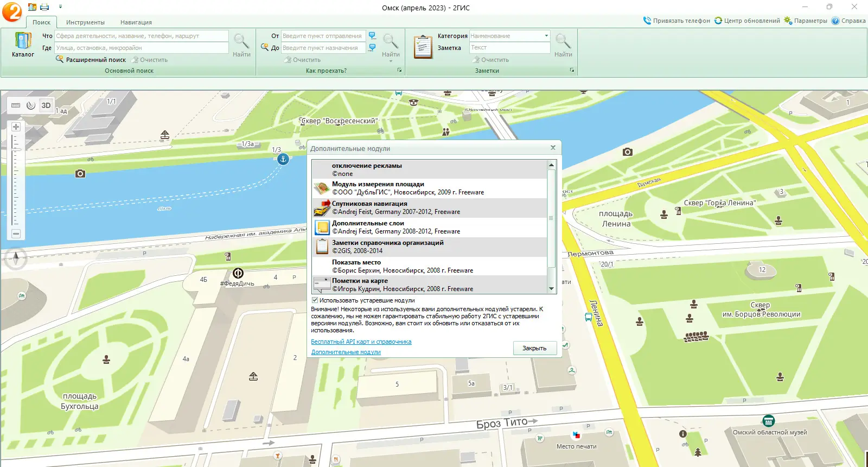
Task: Click the city map icon in quick access bar
Action: (x=32, y=7)
